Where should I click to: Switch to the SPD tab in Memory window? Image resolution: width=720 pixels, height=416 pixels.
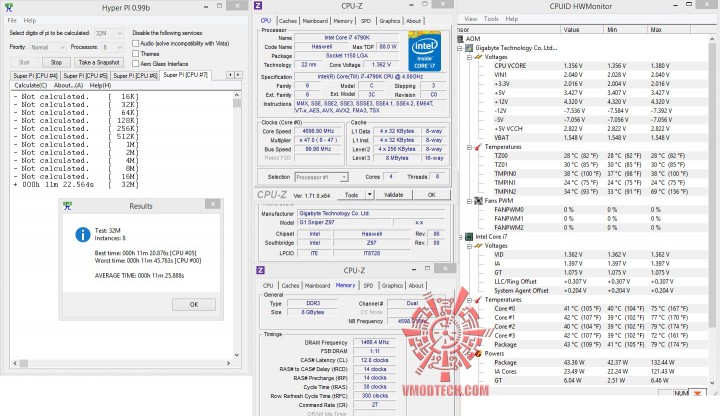tap(368, 285)
